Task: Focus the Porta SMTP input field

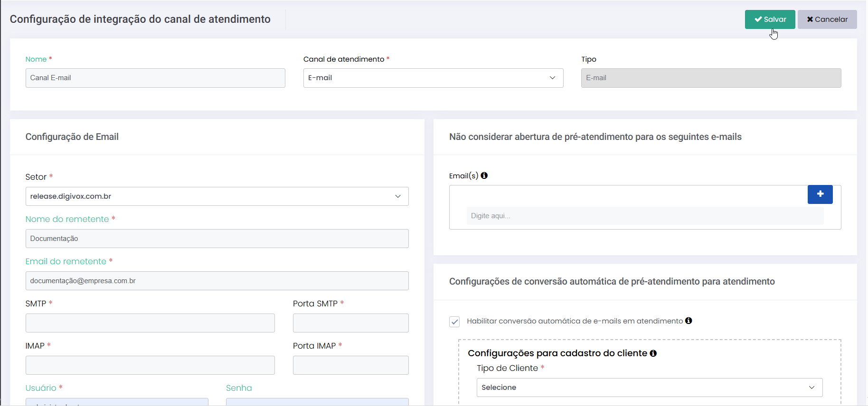Action: (350, 323)
